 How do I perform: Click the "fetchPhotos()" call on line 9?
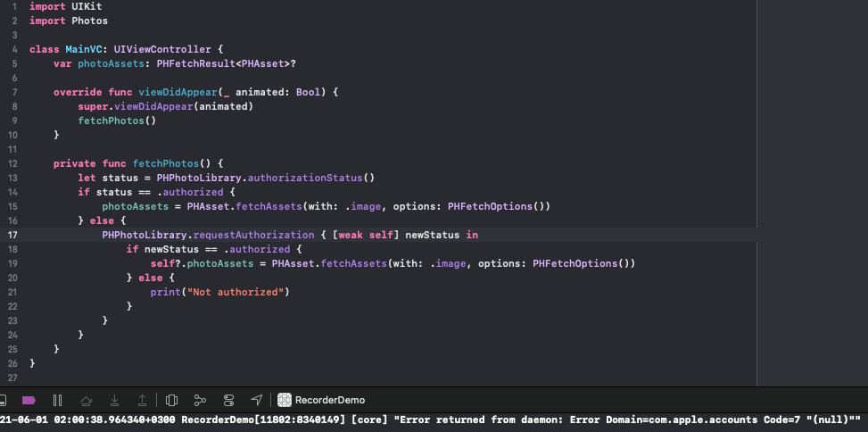click(117, 120)
